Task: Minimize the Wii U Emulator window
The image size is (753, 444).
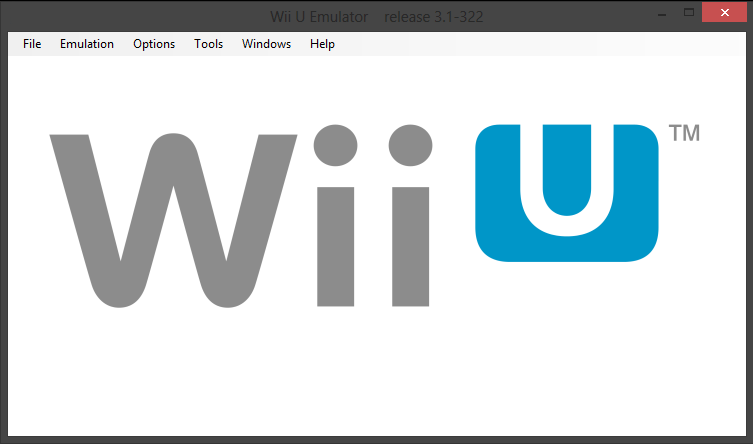Action: coord(660,14)
